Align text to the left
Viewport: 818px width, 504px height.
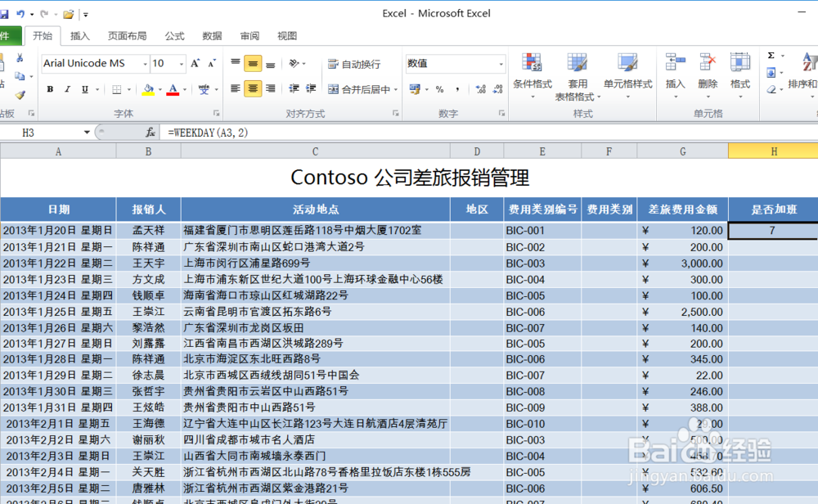pyautogui.click(x=236, y=88)
